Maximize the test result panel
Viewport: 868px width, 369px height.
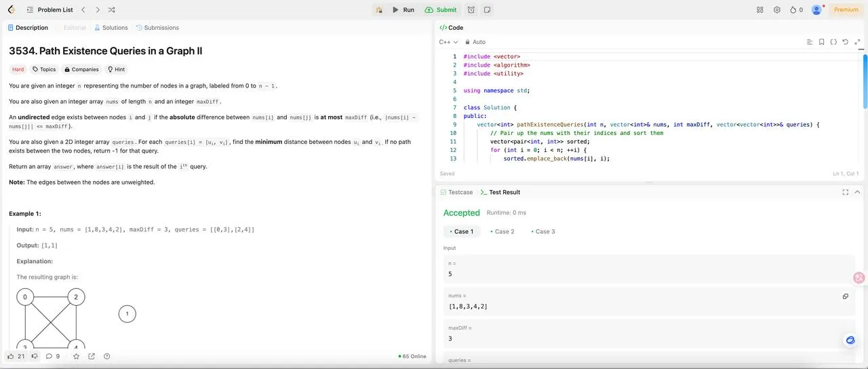pos(846,192)
